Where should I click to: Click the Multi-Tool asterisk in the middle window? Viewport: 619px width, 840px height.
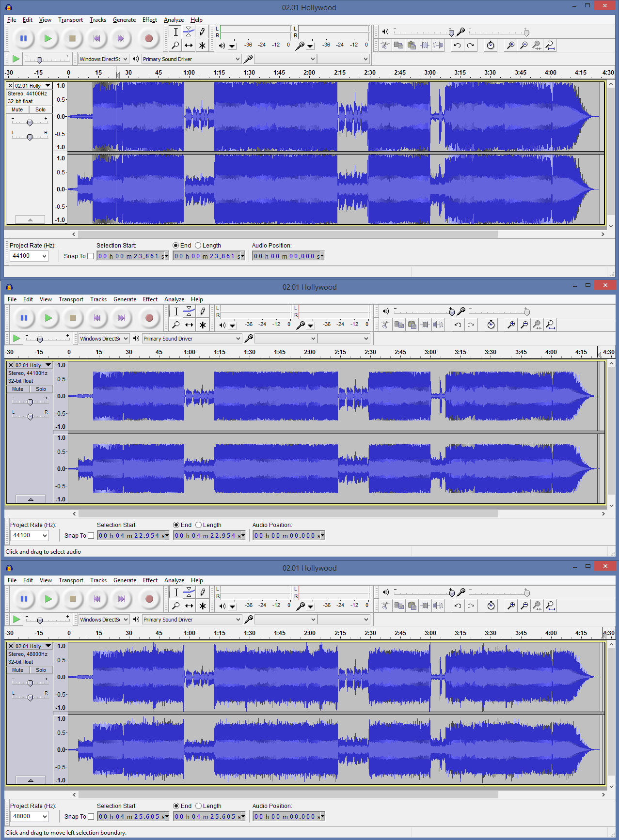click(203, 325)
